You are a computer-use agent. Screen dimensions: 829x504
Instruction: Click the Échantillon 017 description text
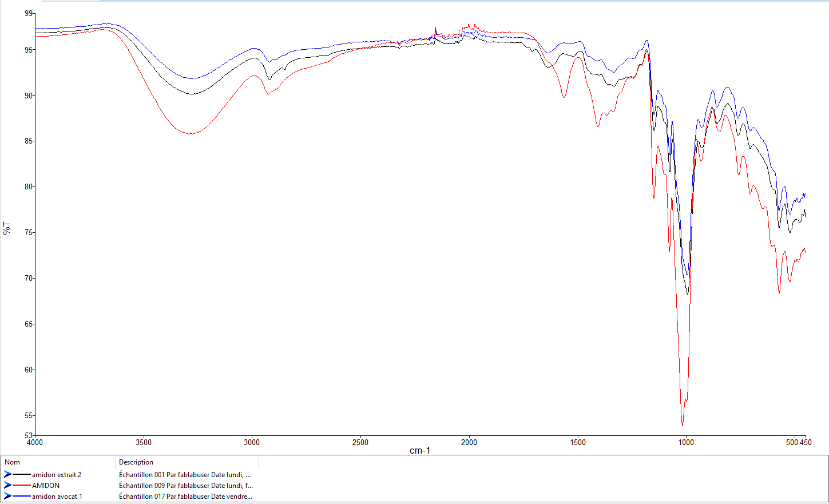[x=185, y=497]
